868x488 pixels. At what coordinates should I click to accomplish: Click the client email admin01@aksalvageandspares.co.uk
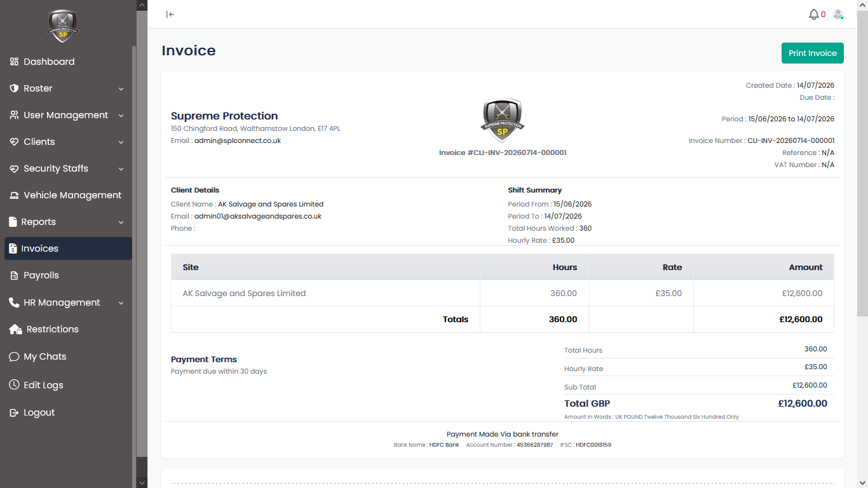click(x=258, y=216)
